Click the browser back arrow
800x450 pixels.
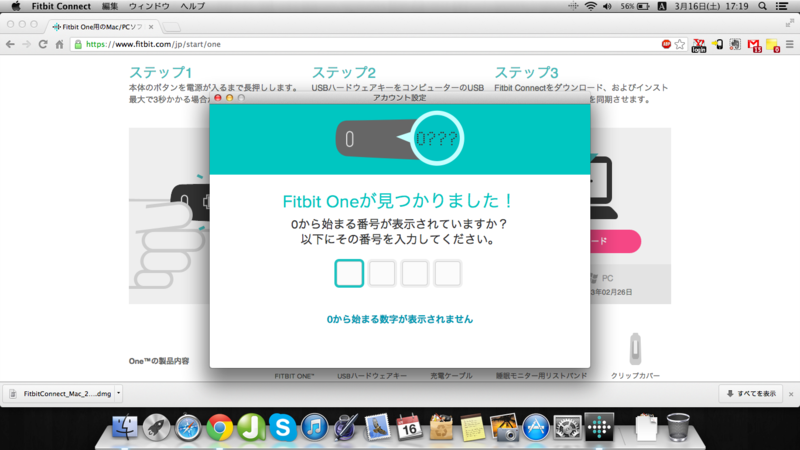tap(10, 44)
